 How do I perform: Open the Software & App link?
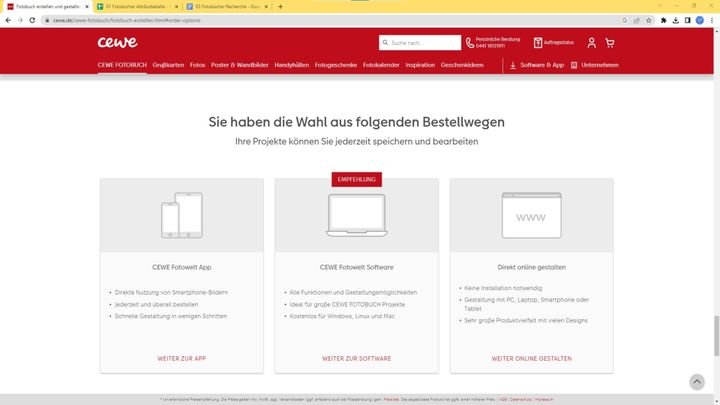pos(537,65)
